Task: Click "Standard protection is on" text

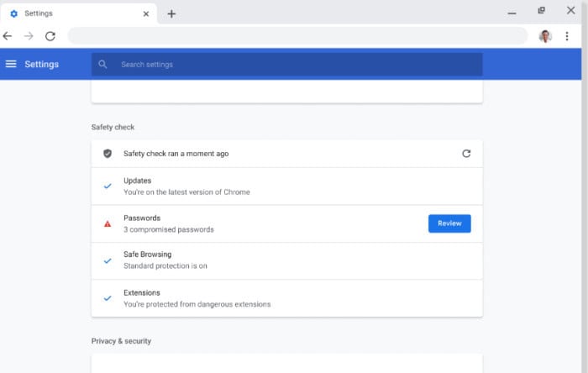Action: [165, 265]
